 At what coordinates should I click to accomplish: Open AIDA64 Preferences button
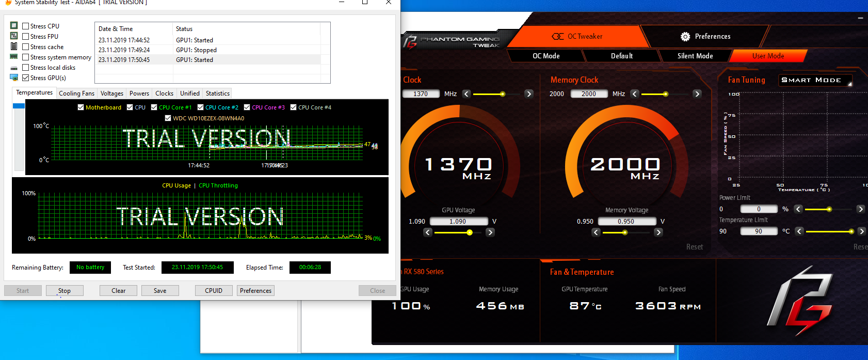click(255, 290)
